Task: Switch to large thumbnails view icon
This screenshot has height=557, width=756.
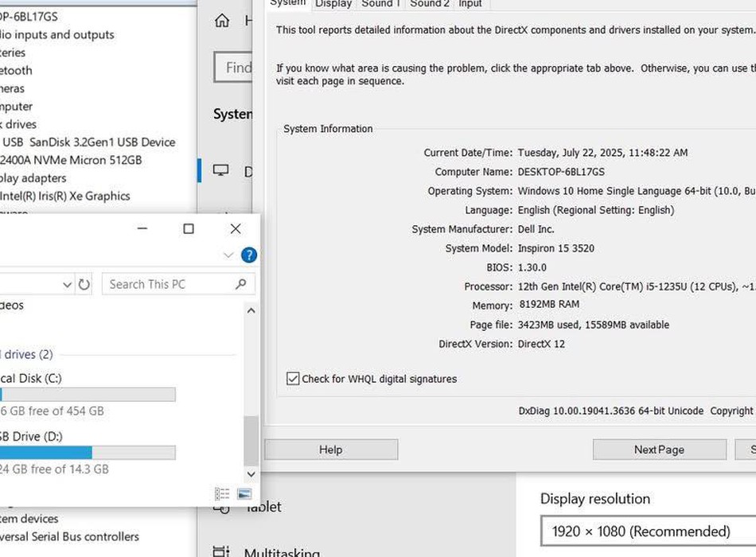Action: [244, 494]
